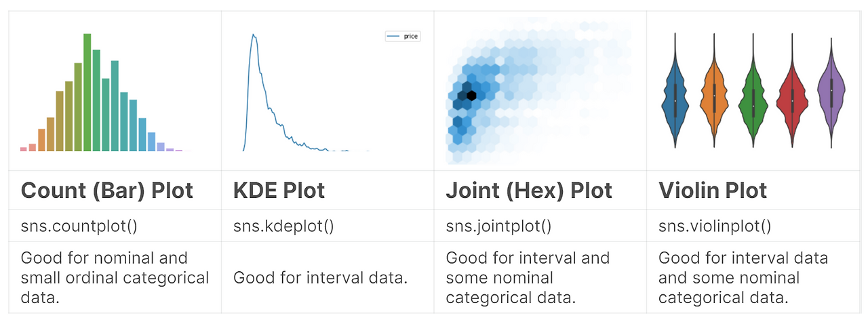The width and height of the screenshot is (868, 318).
Task: Click the sns.kdeplot() function text
Action: [283, 226]
